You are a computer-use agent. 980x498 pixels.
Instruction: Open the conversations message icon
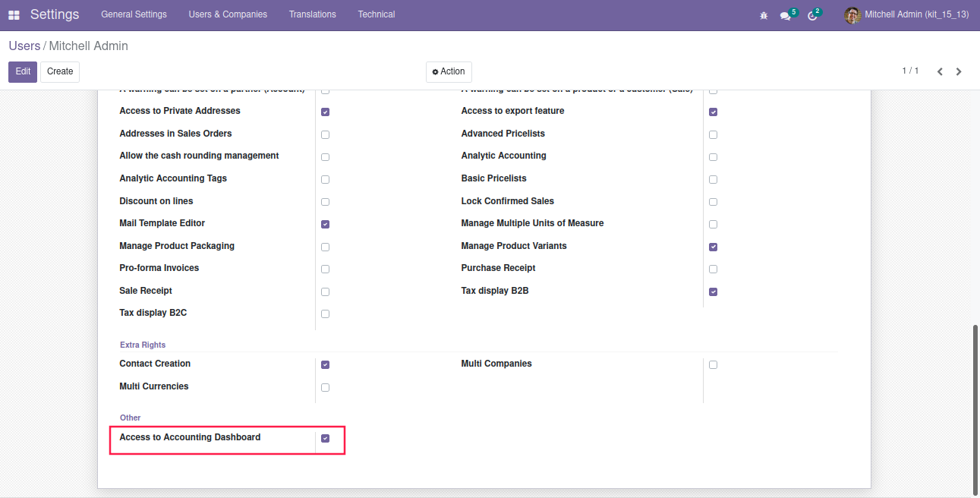(x=785, y=16)
